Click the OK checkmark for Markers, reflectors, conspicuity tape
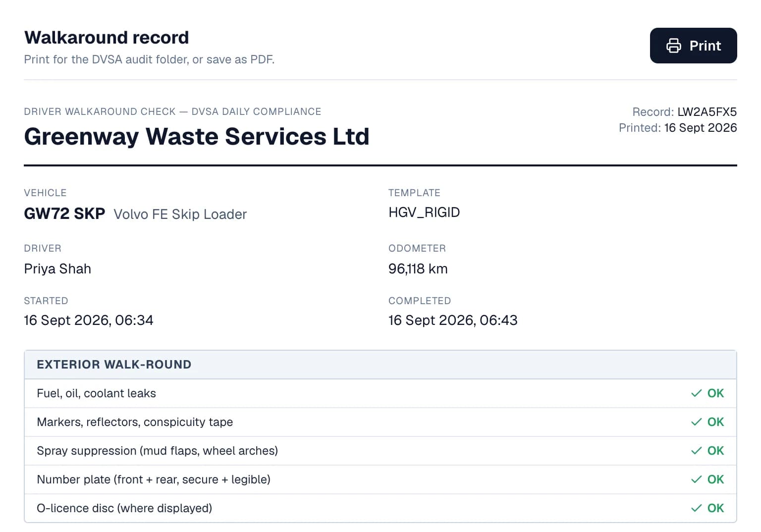This screenshot has height=532, width=761. tap(707, 422)
